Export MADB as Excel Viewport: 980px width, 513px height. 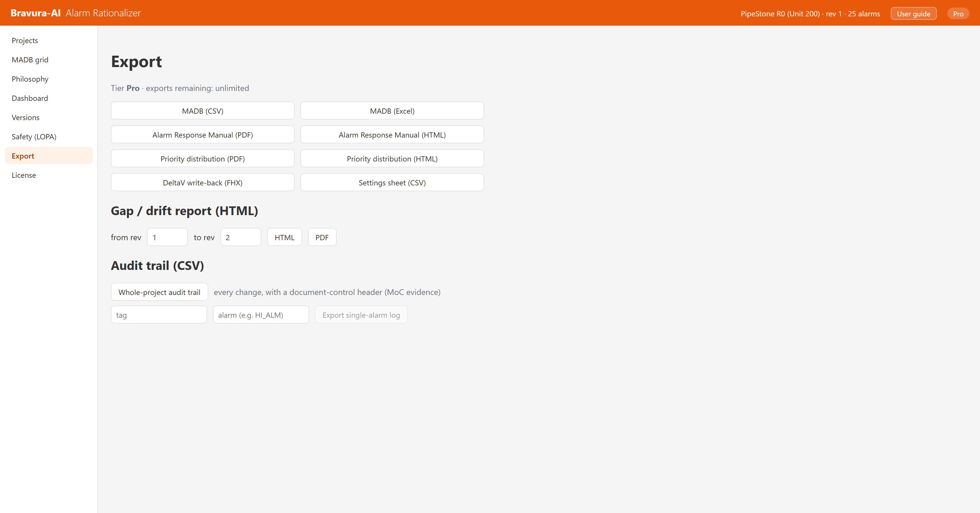coord(392,111)
